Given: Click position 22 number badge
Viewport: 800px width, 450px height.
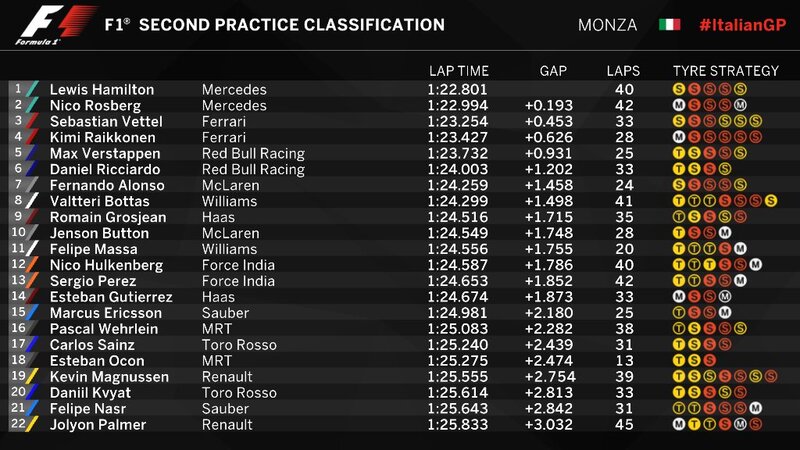Looking at the screenshot, I should click(x=17, y=425).
